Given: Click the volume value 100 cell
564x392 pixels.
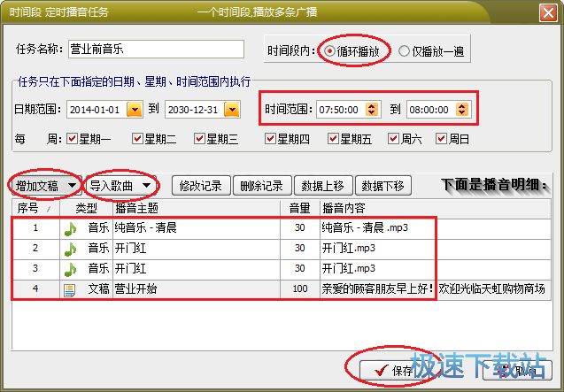Looking at the screenshot, I should [x=300, y=288].
